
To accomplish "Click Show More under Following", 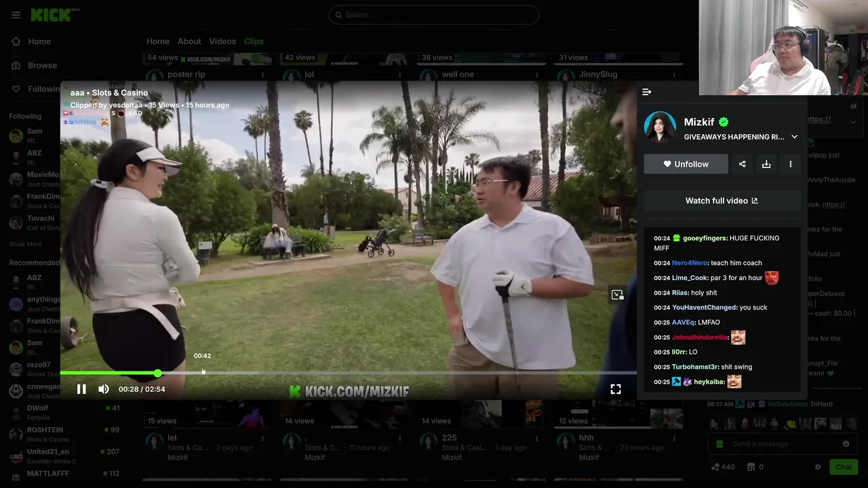I will pos(25,244).
